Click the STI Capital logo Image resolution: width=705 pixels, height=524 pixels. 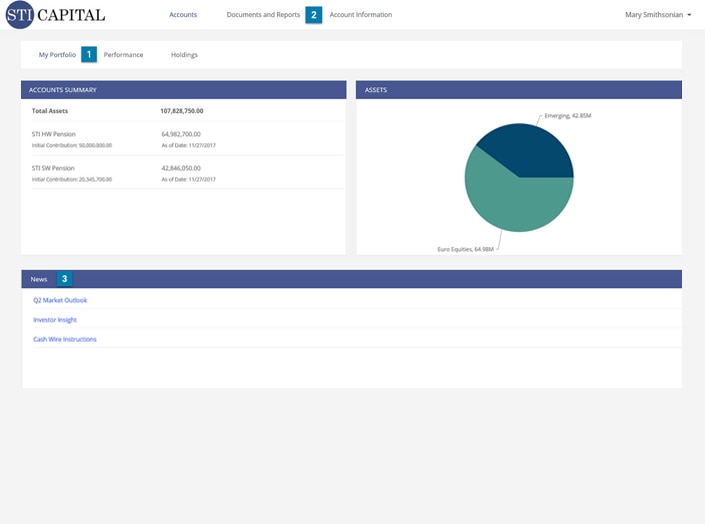coord(55,15)
